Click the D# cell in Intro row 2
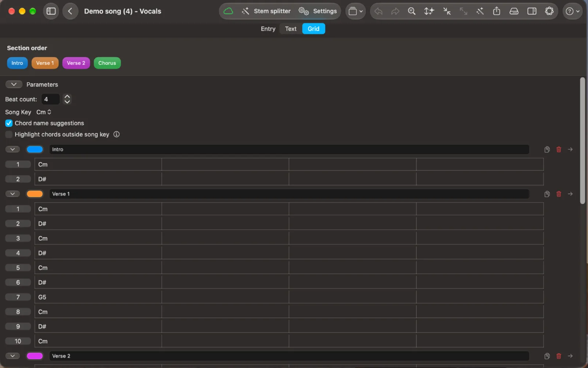588x368 pixels. [x=98, y=179]
